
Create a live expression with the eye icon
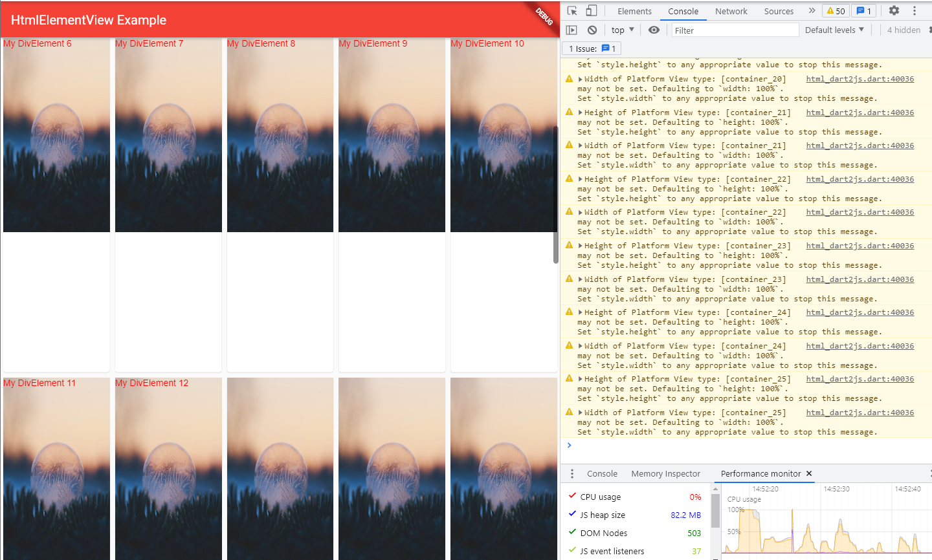coord(654,30)
